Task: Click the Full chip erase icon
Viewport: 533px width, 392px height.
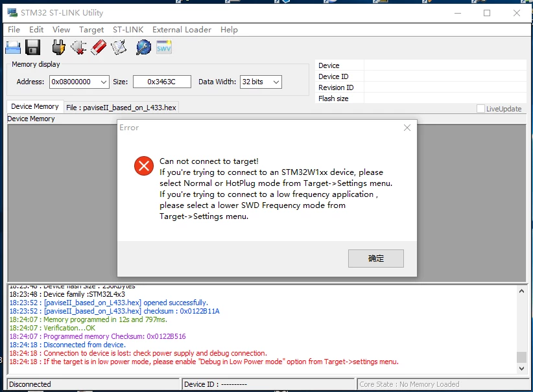Action: 99,47
